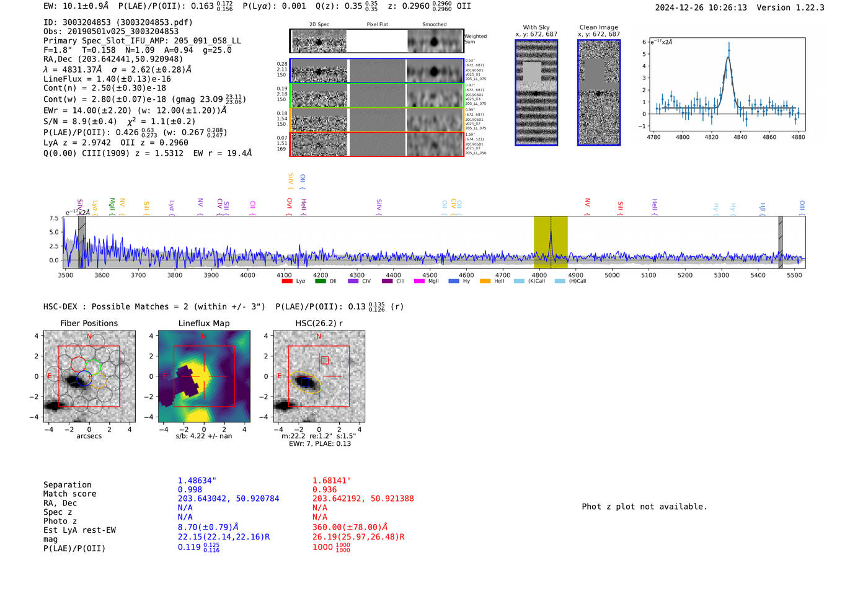Click the 'ID: 3003204853' line
The image size is (868, 591).
[x=118, y=22]
